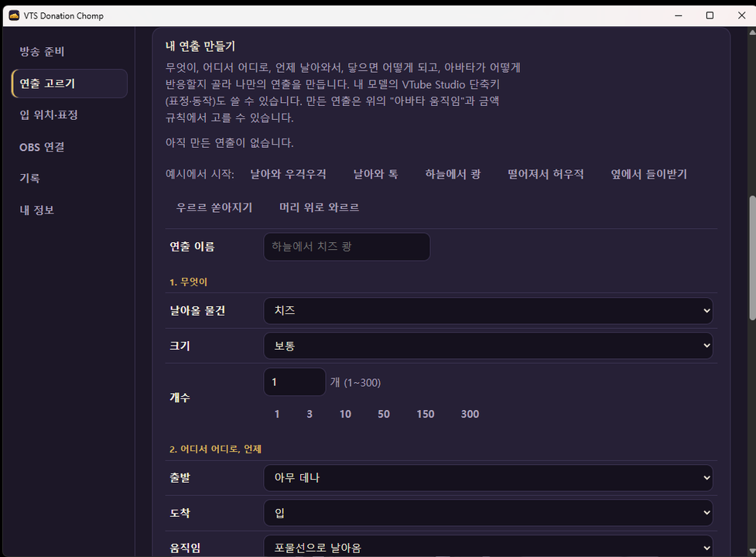Select the 연출 고르기 sidebar item
Screen dimensions: 756x557
click(x=70, y=84)
